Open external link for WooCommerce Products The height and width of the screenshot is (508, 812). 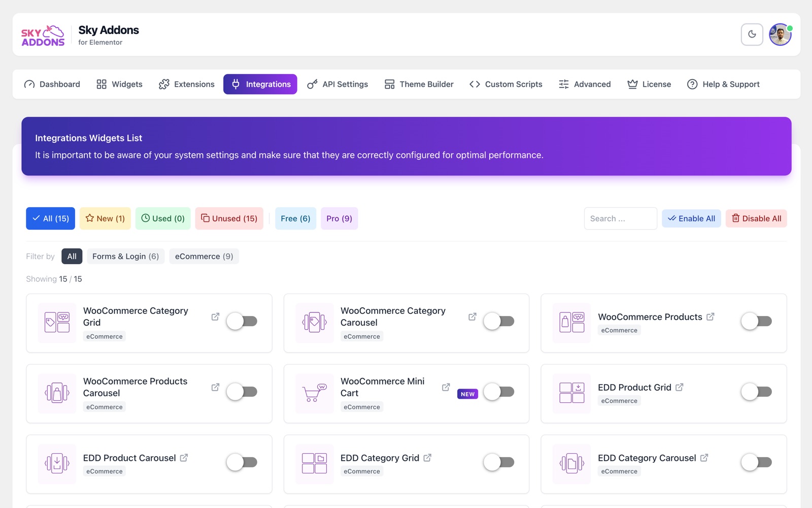pos(710,316)
